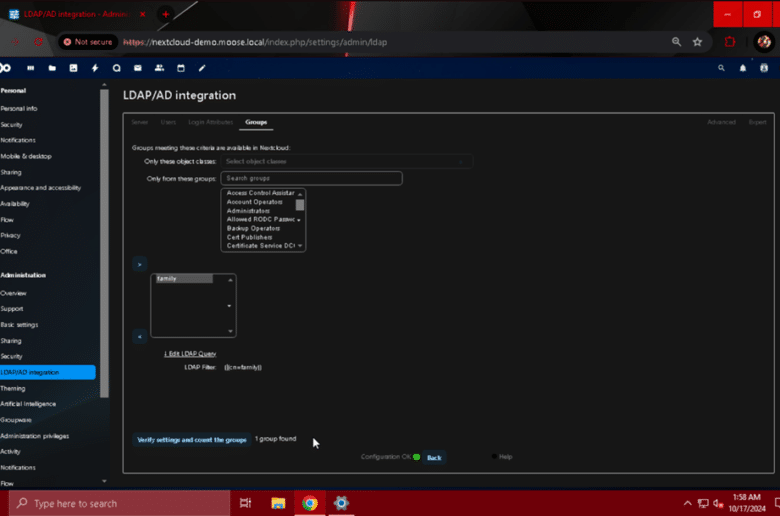Screen dimensions: 780x516
Task: Open the Files folder icon
Action: (52, 68)
